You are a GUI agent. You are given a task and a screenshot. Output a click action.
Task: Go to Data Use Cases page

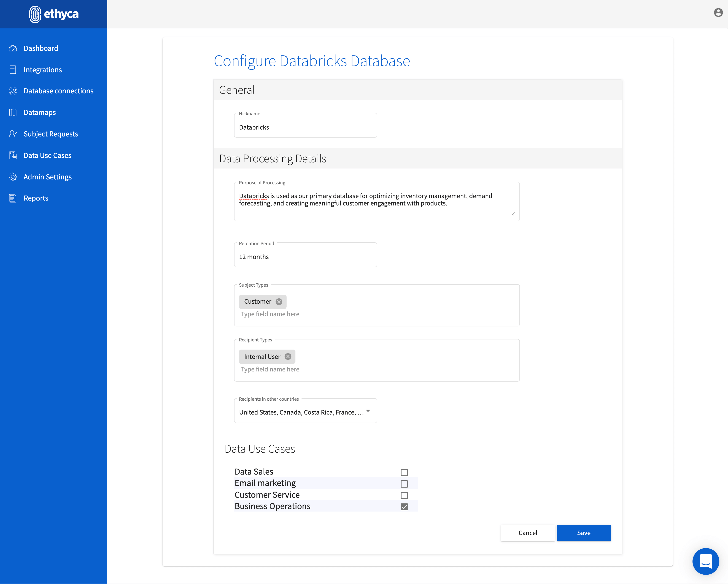[47, 155]
